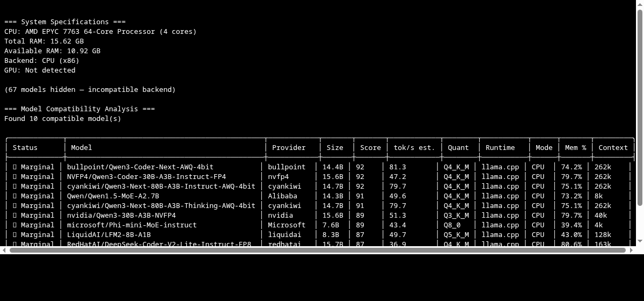644x301 pixels.
Task: Click status icon of microsoft/Phi-mini-MoE-instruct row
Action: (15, 225)
